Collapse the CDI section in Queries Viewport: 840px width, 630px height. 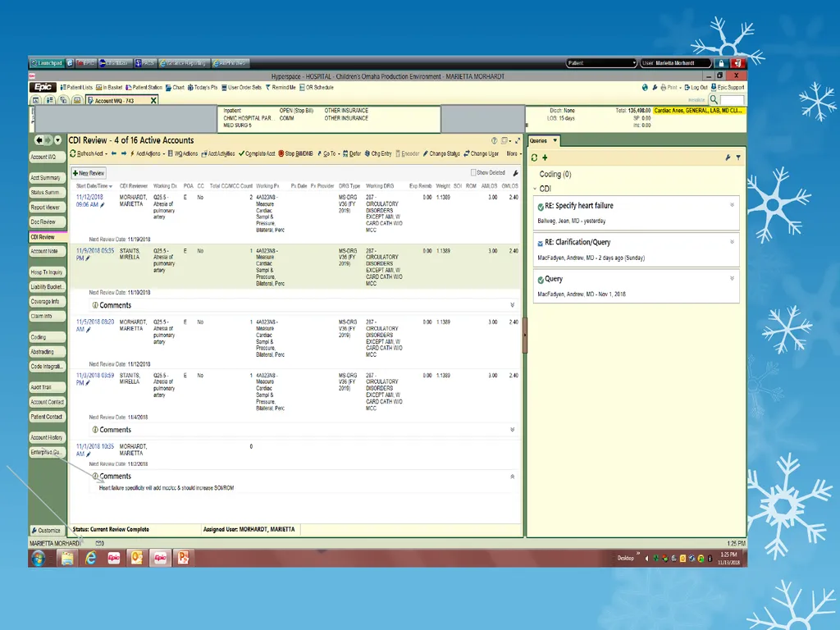535,189
